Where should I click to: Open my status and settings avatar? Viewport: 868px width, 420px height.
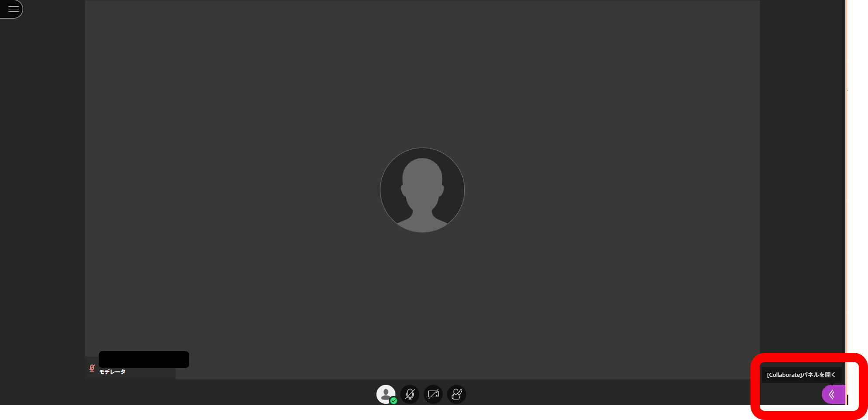click(386, 394)
